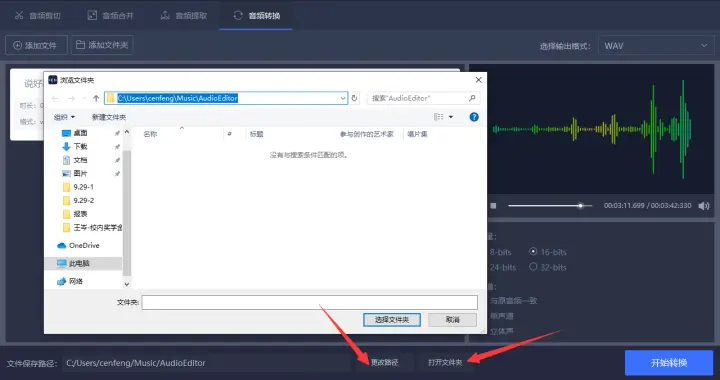Select the 32-bits radio button
This screenshot has height=380, width=720.
tap(533, 267)
